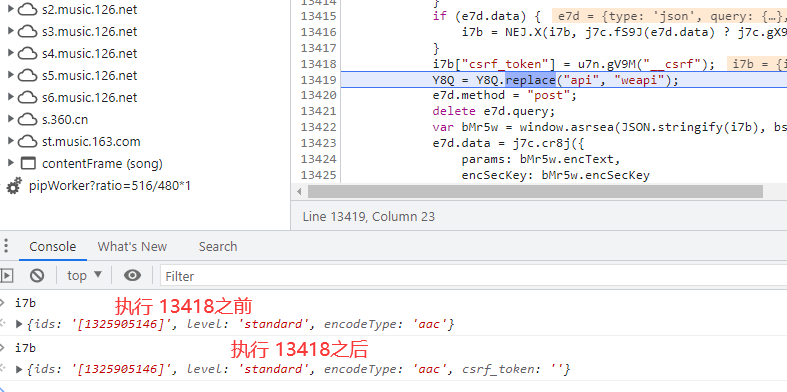This screenshot has height=392, width=787.
Task: Select the s4.music.126.net cloud icon
Action: coord(27,54)
